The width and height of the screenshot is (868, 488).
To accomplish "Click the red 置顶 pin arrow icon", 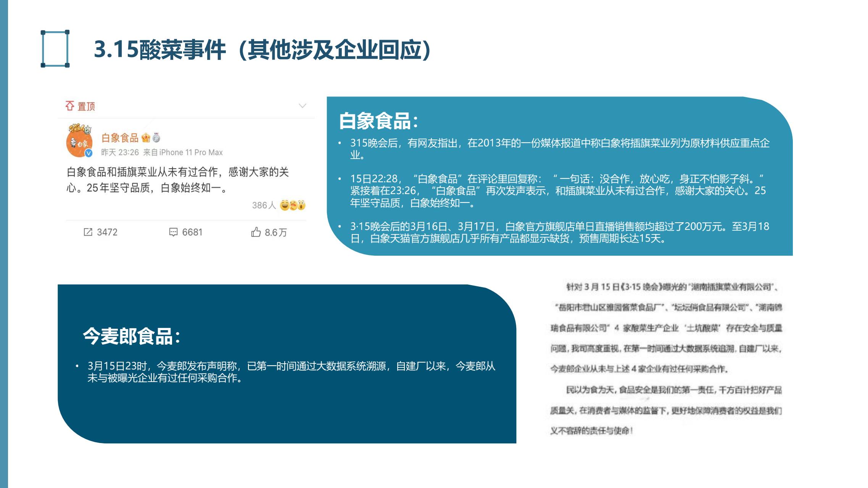I will pos(69,106).
